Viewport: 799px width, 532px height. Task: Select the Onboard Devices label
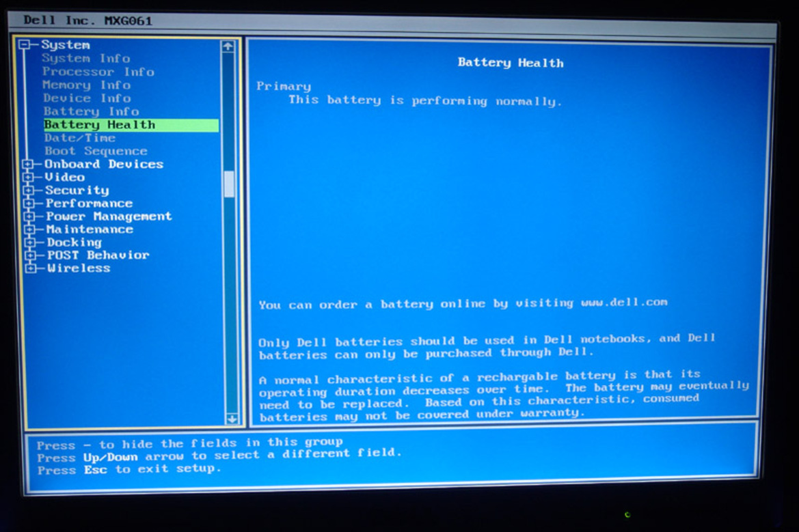point(104,164)
